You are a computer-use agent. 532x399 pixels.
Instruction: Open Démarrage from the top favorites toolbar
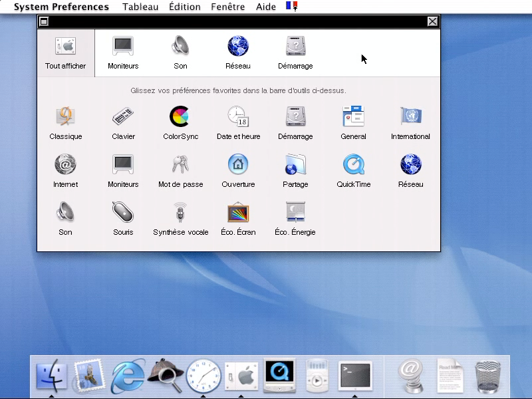(x=295, y=53)
